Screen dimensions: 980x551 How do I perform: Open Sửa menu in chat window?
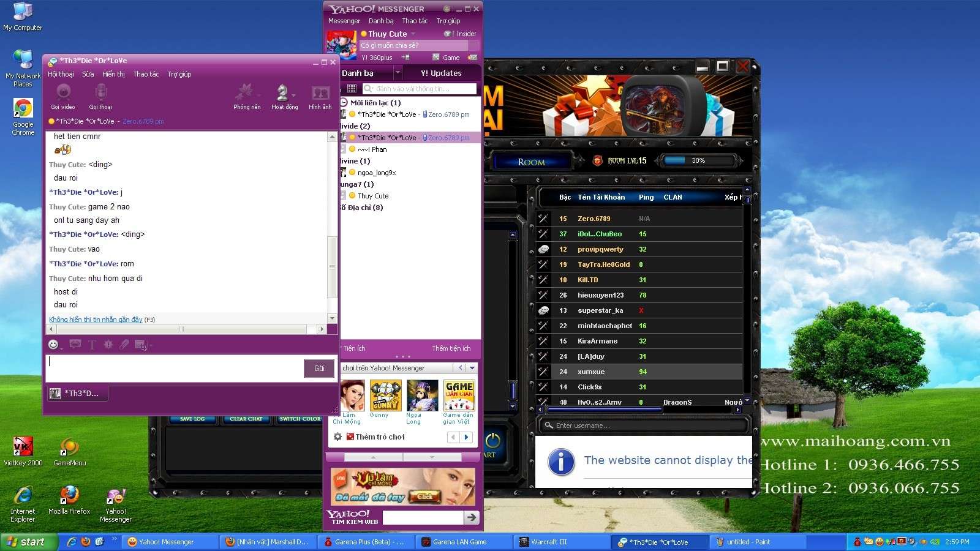88,74
